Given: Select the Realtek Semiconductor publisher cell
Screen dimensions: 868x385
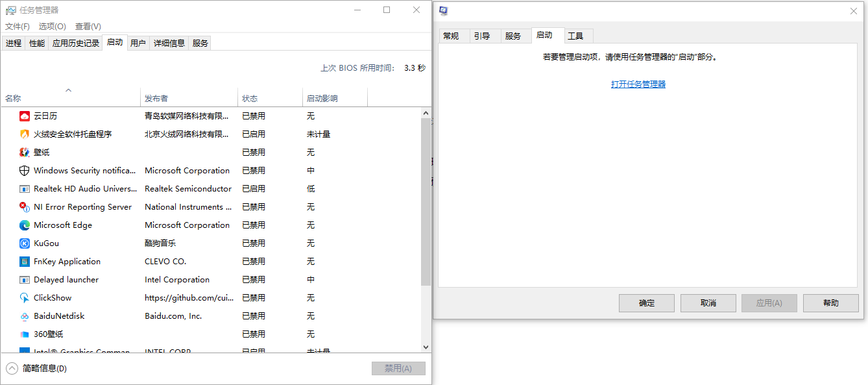Looking at the screenshot, I should 188,189.
